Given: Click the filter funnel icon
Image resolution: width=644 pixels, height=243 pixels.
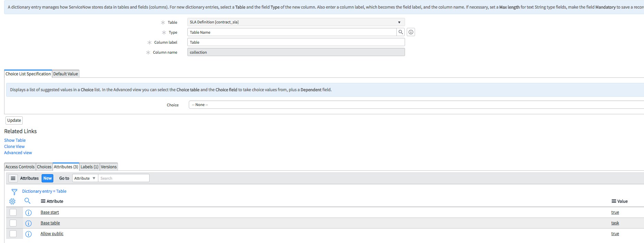Looking at the screenshot, I should click(x=14, y=192).
